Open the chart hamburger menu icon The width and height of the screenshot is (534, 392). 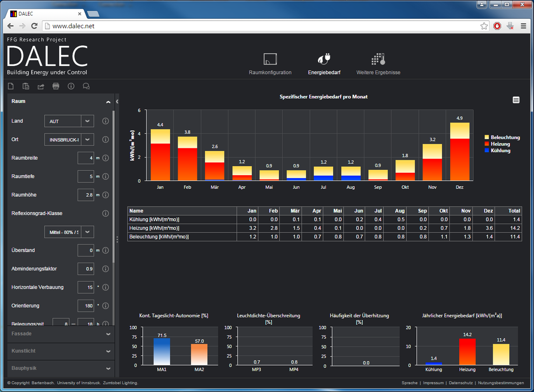coord(516,100)
